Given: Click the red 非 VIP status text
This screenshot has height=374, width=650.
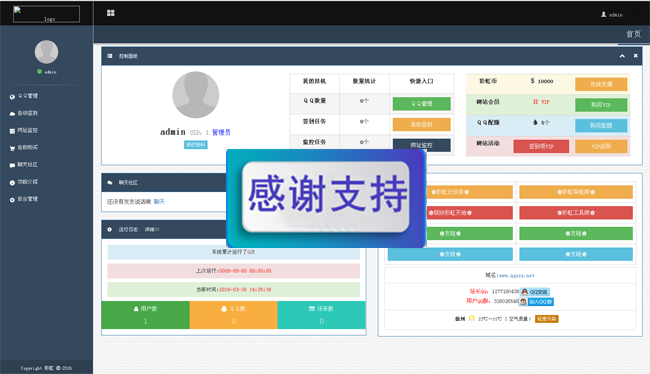Looking at the screenshot, I should pyautogui.click(x=541, y=102).
